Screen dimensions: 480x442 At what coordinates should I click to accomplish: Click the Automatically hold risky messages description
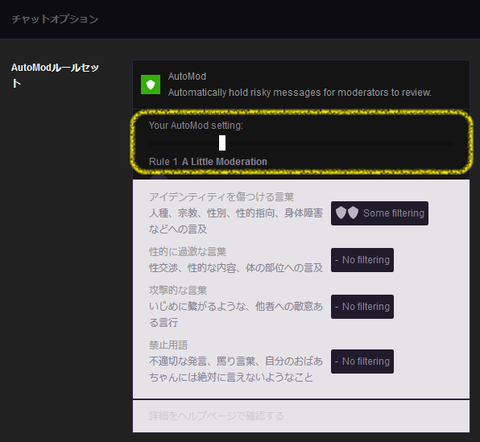(x=300, y=92)
